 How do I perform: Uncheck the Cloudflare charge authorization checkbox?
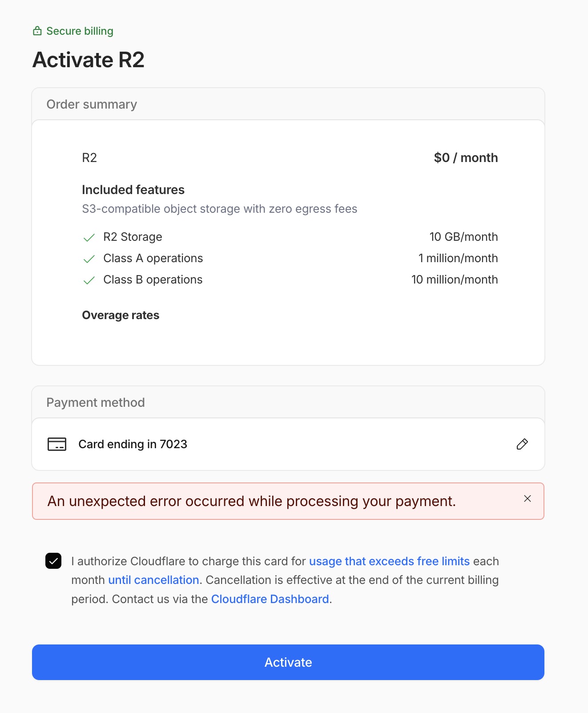tap(53, 561)
